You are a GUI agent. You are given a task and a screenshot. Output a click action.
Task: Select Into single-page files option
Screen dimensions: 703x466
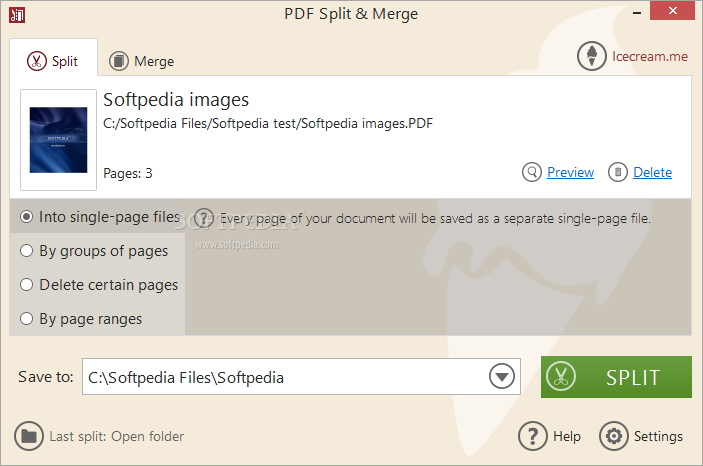pos(100,217)
